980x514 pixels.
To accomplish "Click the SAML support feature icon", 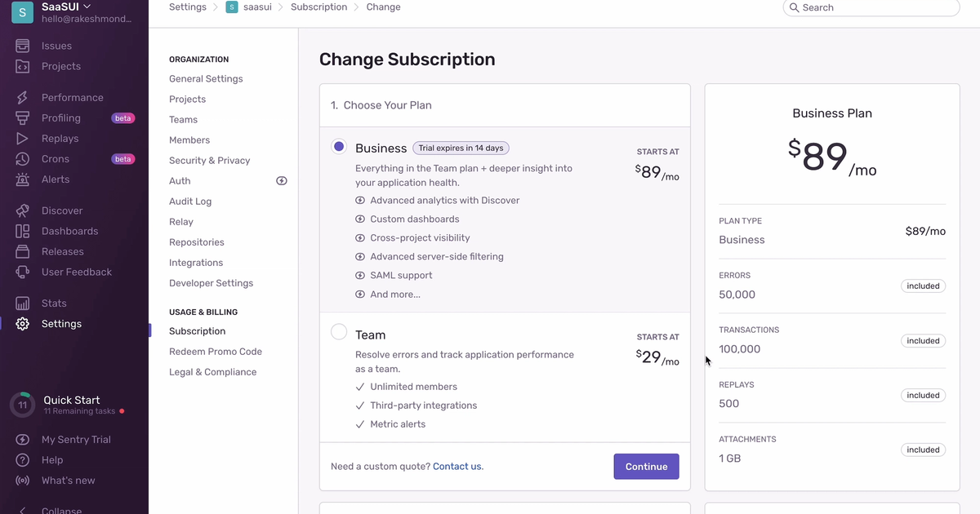I will pyautogui.click(x=360, y=276).
